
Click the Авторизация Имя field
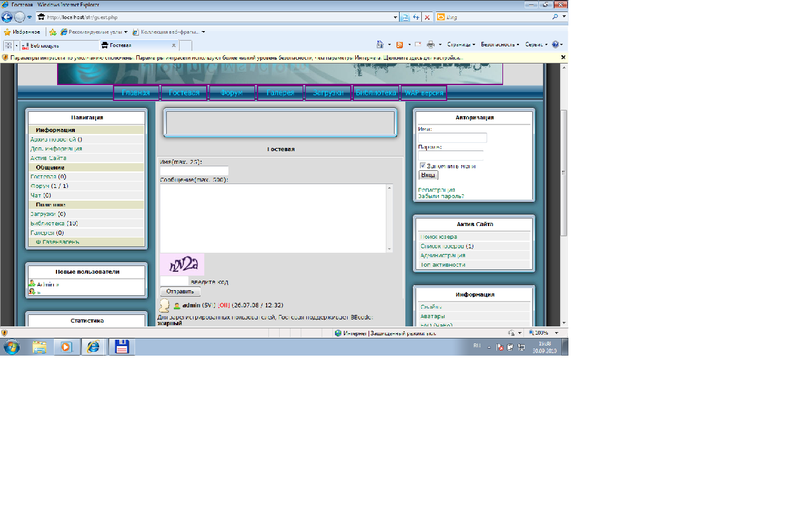tap(452, 138)
